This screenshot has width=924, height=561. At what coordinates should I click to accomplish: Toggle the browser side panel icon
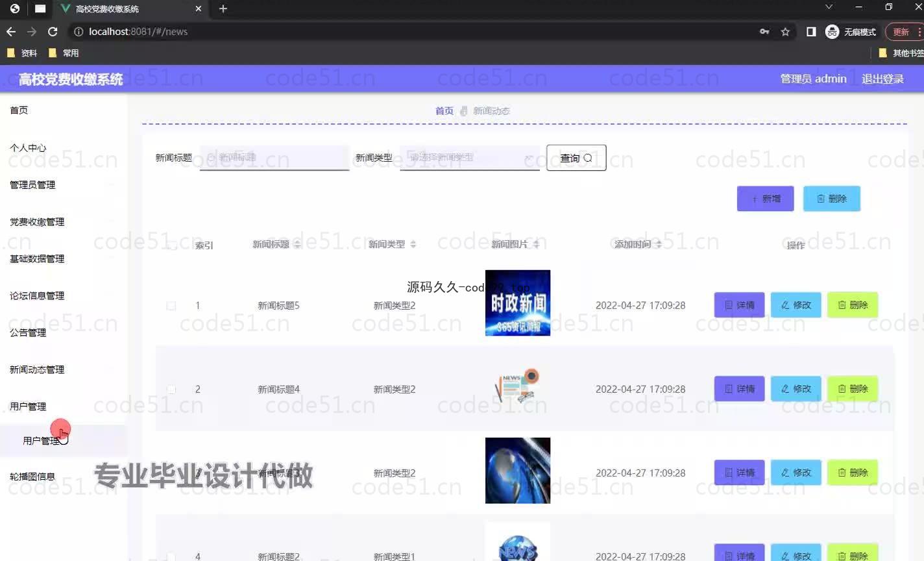click(811, 31)
